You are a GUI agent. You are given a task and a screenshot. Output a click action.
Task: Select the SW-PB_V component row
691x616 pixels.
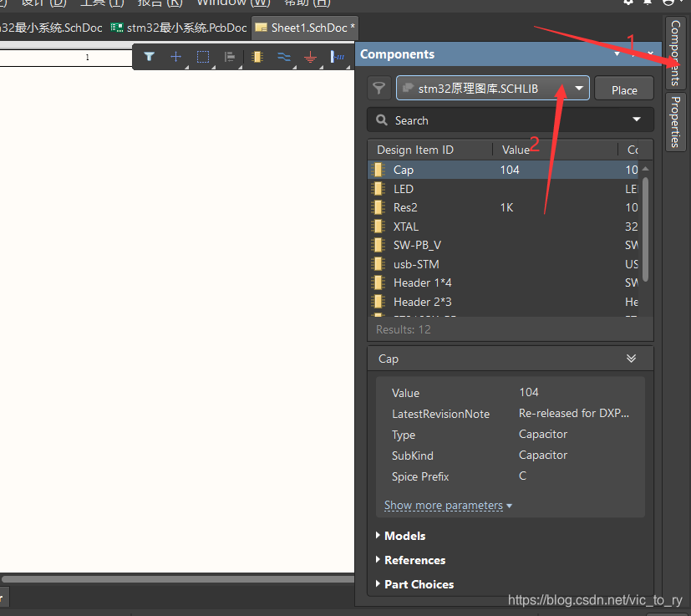tap(505, 245)
